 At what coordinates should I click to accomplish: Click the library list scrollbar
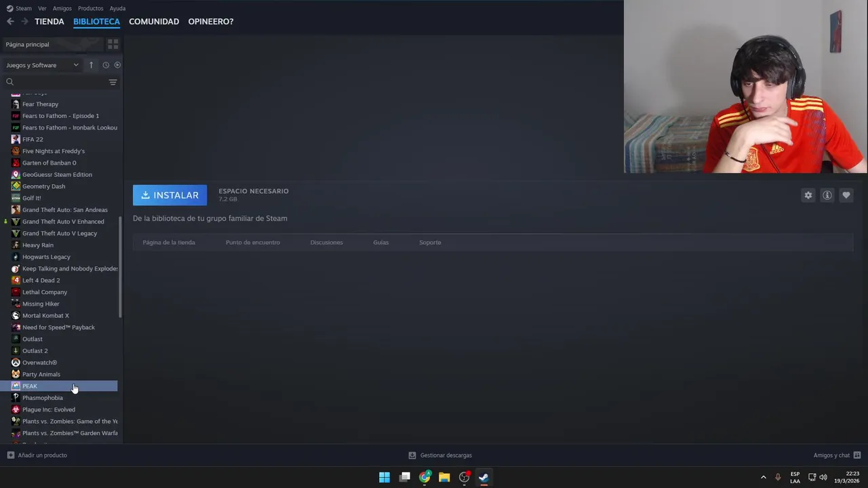click(120, 267)
